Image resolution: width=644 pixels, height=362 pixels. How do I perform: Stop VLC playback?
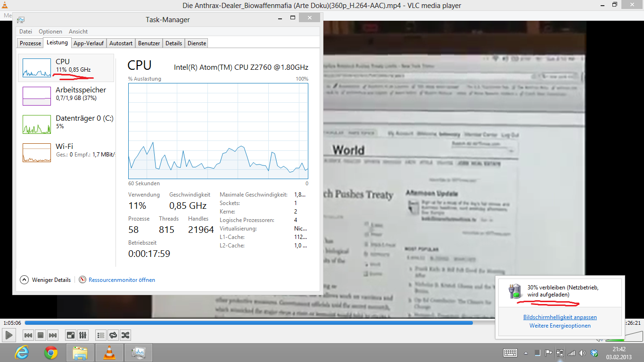[41, 335]
